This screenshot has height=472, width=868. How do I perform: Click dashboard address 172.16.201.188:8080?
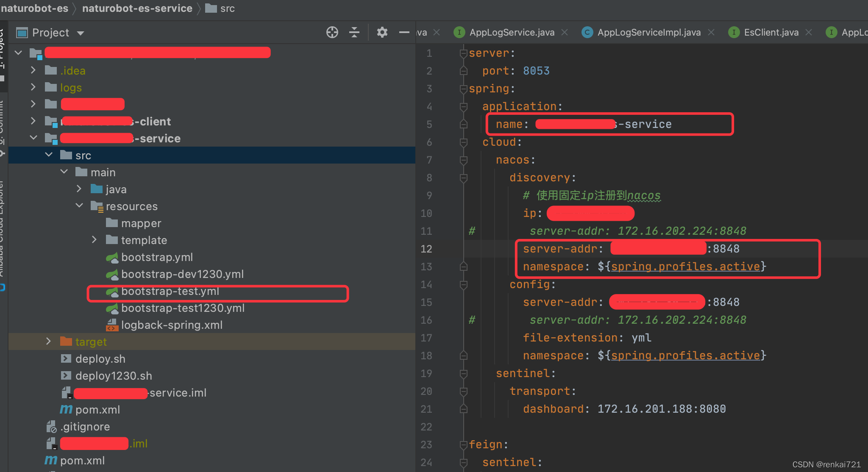click(x=662, y=409)
